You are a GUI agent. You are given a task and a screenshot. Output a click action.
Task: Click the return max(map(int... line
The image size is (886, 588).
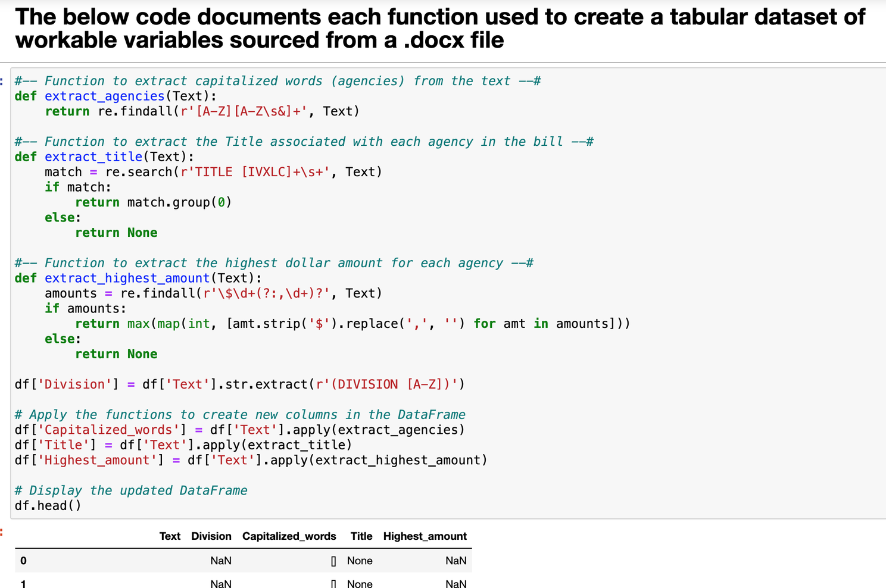pos(352,324)
